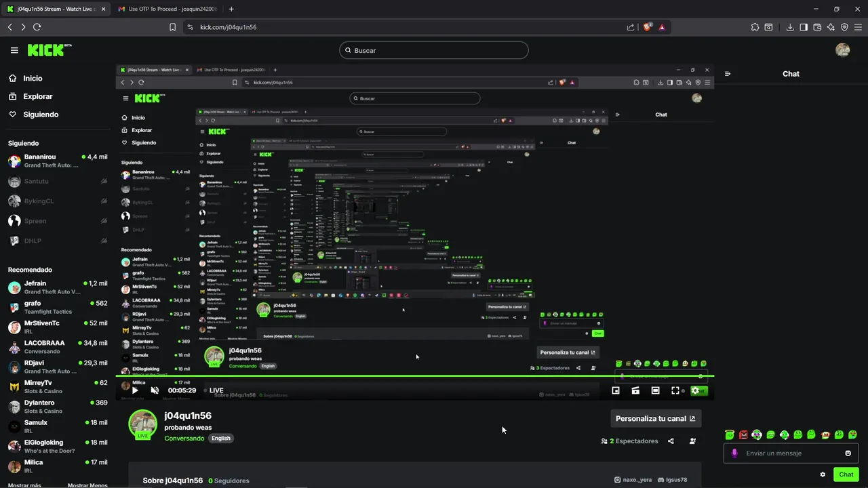
Task: Open the profile avatar menu
Action: point(843,50)
